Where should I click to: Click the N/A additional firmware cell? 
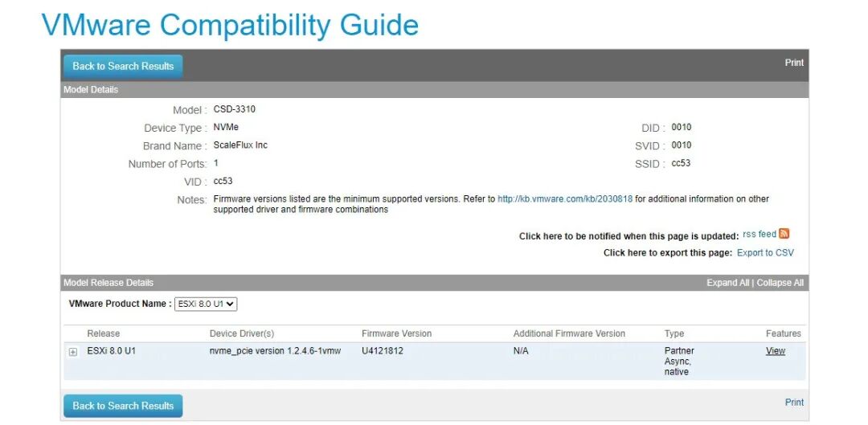pyautogui.click(x=521, y=351)
